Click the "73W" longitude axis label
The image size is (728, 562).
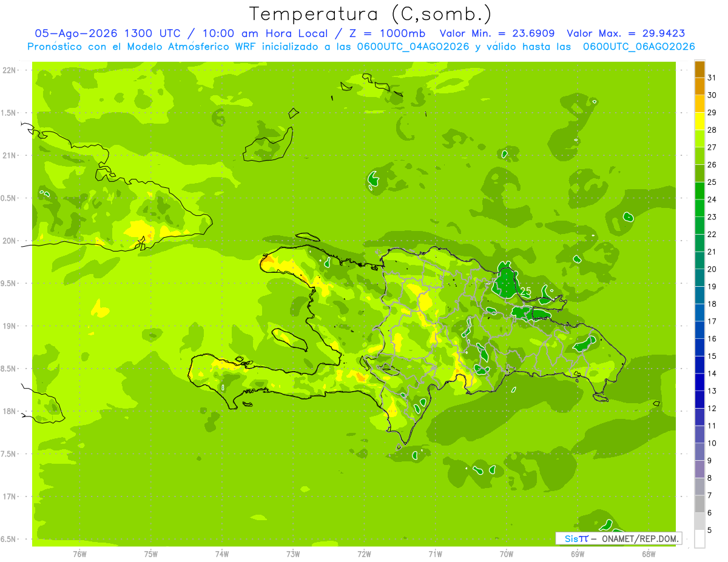coord(293,554)
